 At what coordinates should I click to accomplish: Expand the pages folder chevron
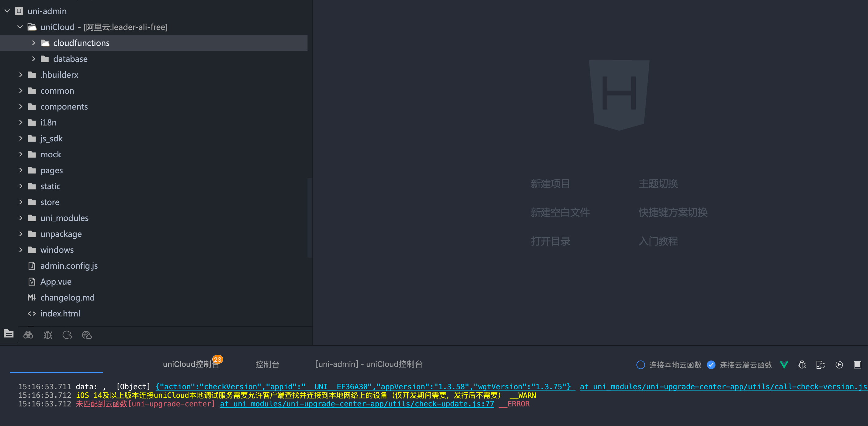tap(21, 170)
